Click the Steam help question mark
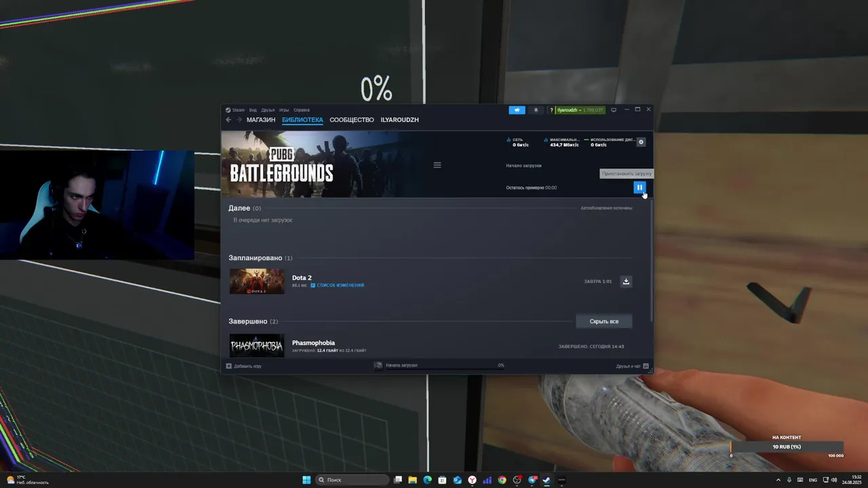The width and height of the screenshot is (868, 488). 552,110
